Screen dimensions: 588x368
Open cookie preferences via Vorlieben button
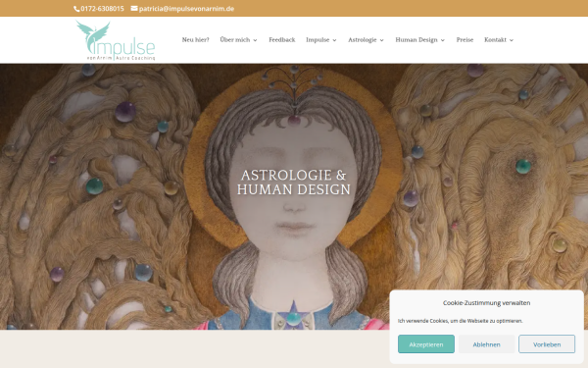click(x=547, y=344)
